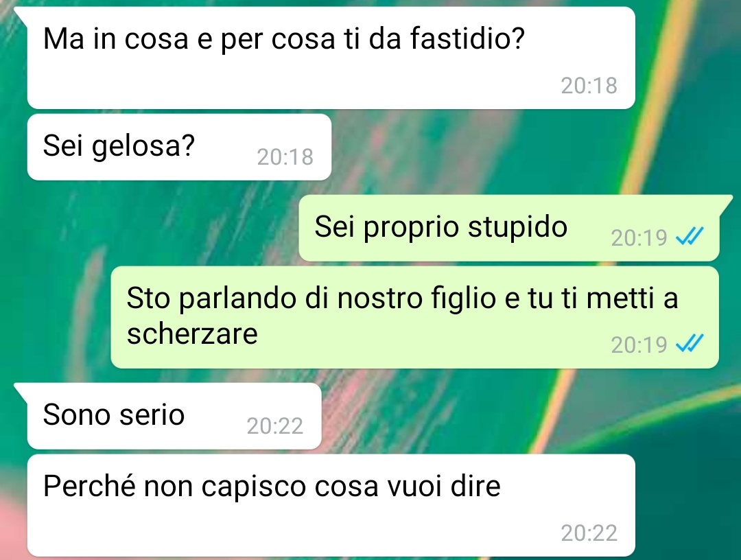Click the 20:22 timestamp on 'Sono serio'
Screen dimensions: 741x560
(274, 425)
